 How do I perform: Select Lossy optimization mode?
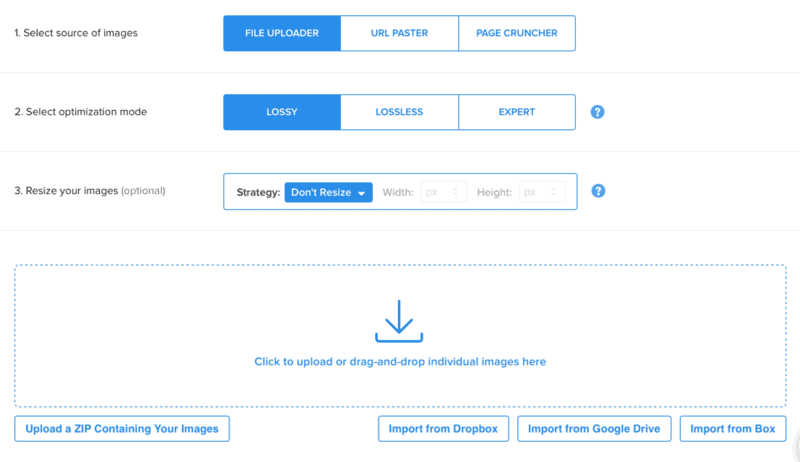click(281, 112)
